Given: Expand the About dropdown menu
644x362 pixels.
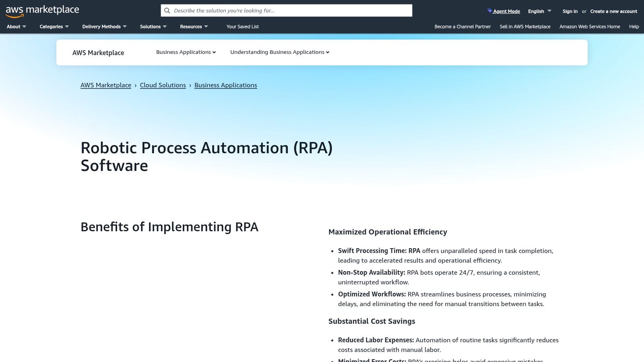Looking at the screenshot, I should click(x=16, y=27).
